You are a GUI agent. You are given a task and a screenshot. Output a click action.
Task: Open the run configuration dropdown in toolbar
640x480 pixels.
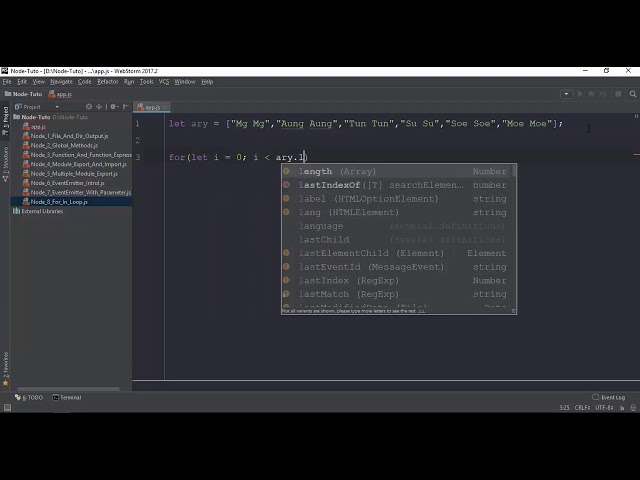click(x=568, y=94)
